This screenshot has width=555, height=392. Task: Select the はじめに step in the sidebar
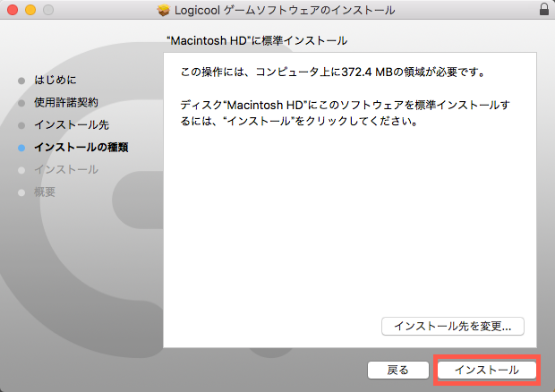click(55, 80)
